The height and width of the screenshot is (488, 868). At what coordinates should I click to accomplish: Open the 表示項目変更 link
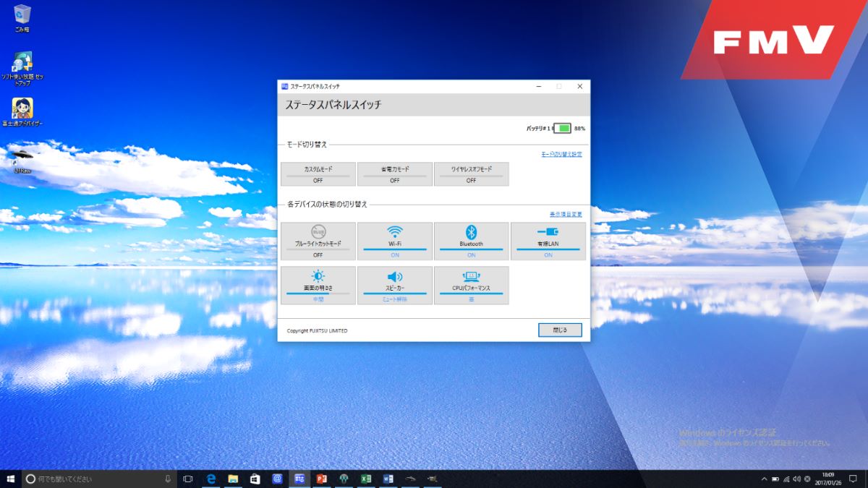[566, 214]
